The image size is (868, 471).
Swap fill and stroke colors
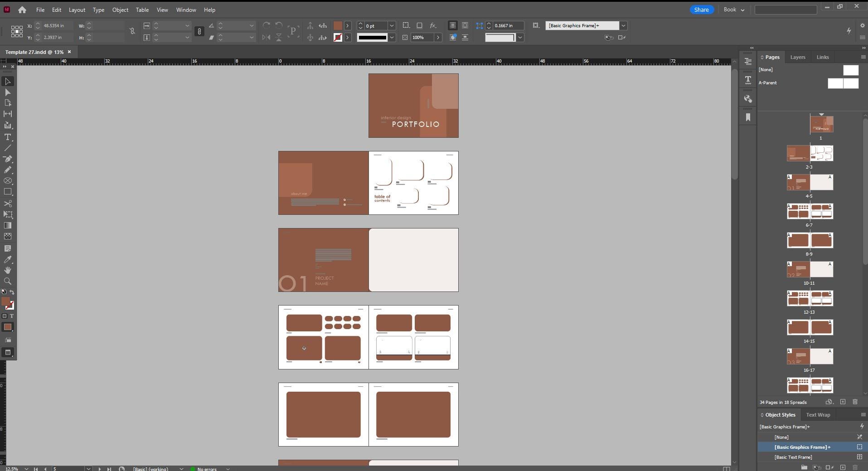point(12,292)
